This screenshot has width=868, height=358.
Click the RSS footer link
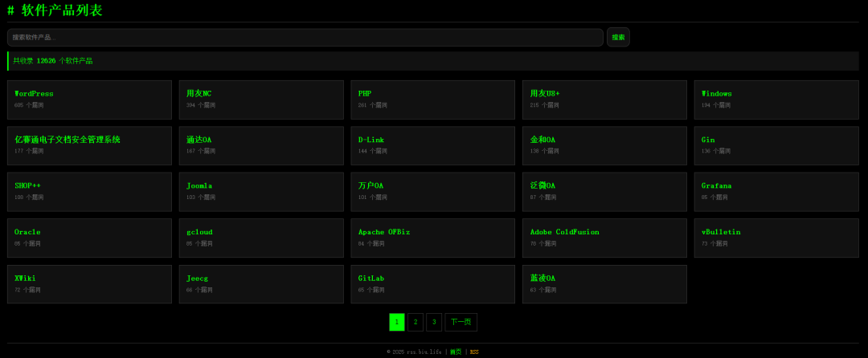tap(474, 352)
